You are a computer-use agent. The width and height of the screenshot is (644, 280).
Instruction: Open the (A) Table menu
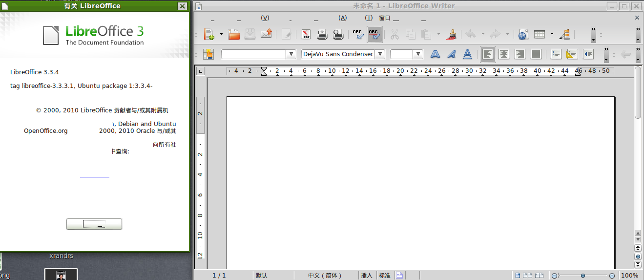tap(342, 18)
